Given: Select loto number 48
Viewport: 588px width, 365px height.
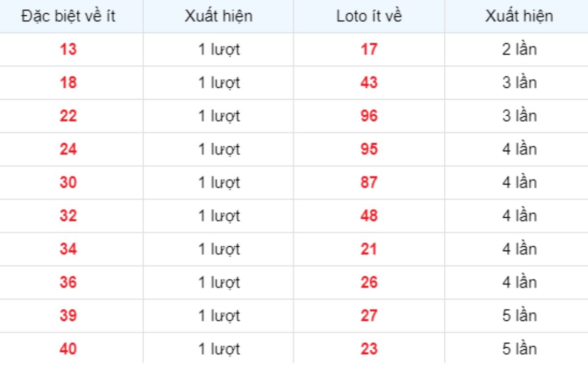Looking at the screenshot, I should 369,216.
